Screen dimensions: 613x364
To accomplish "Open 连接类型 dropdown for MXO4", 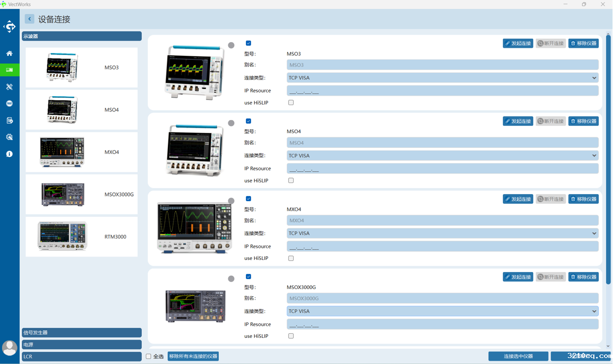I will pyautogui.click(x=442, y=233).
